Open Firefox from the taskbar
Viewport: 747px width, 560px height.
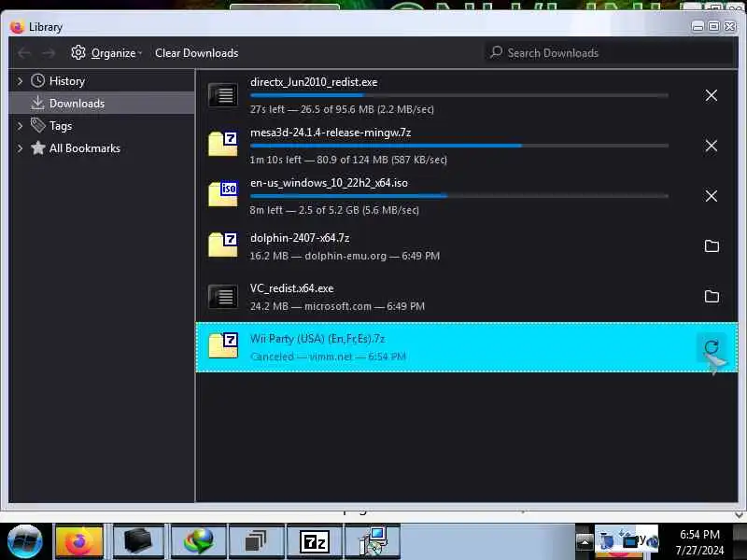tap(79, 541)
